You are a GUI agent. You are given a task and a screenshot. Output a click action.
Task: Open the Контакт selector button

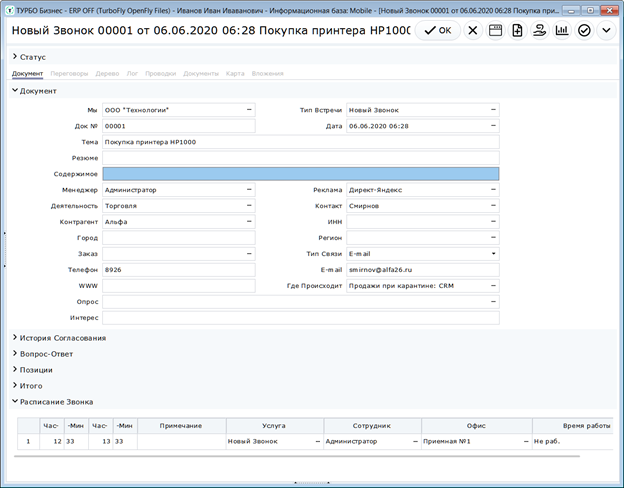[493, 206]
